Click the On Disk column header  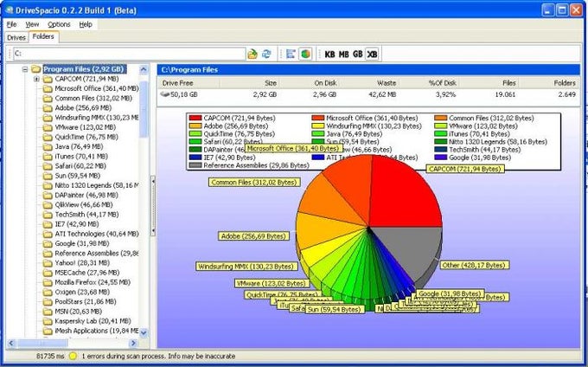309,83
